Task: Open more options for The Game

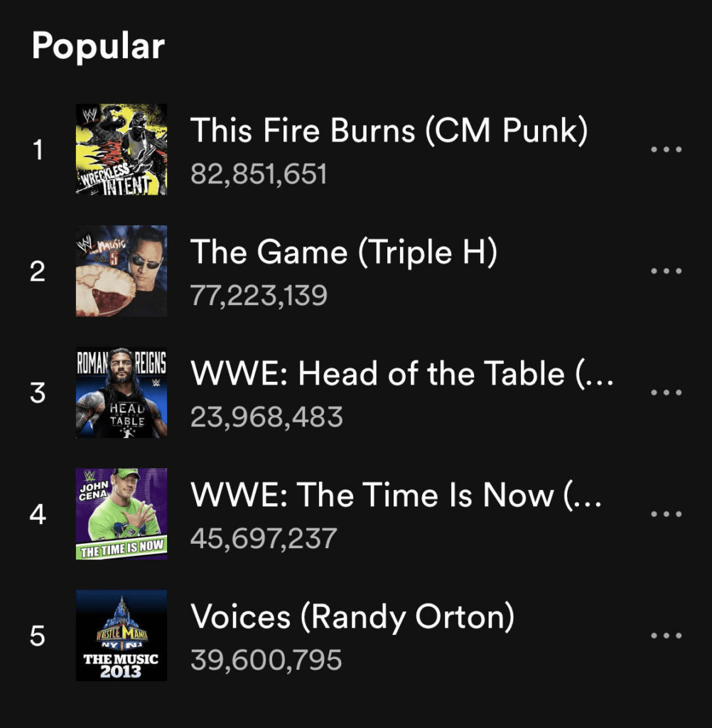Action: tap(666, 271)
